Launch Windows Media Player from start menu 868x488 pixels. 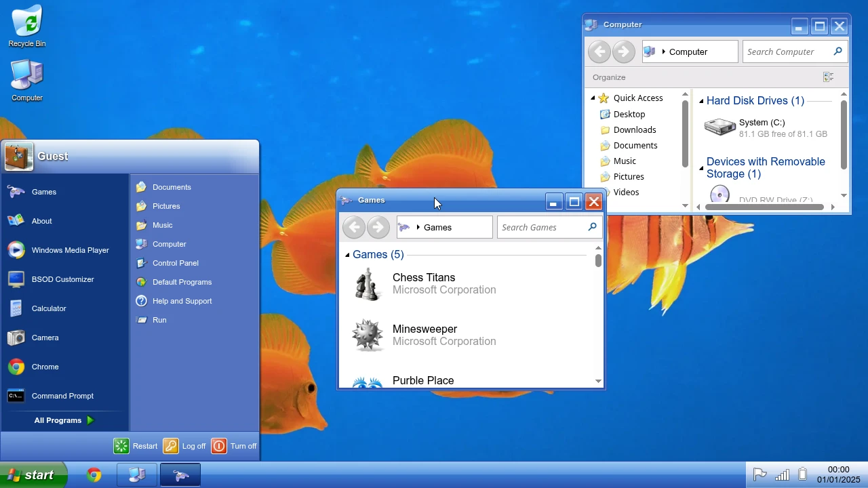[x=65, y=250]
